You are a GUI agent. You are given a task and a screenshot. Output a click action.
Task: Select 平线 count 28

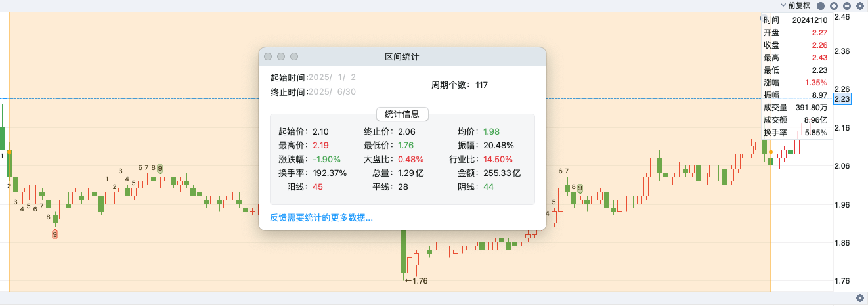click(403, 186)
